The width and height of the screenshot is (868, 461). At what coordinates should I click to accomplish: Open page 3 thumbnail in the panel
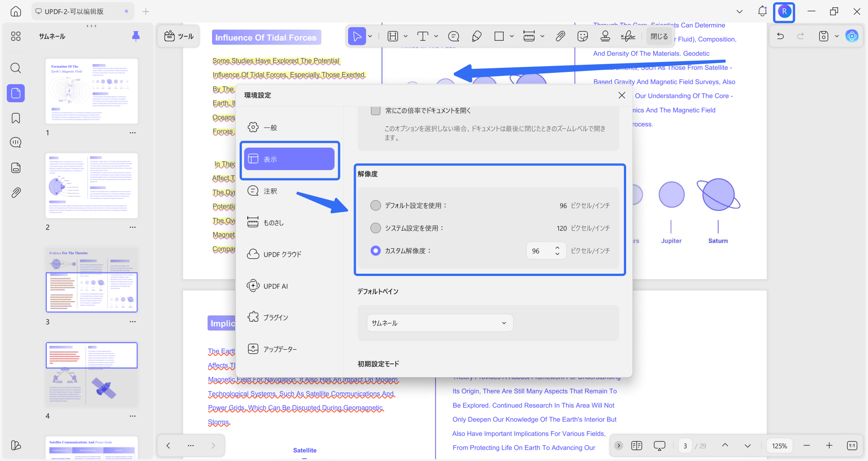(x=91, y=280)
